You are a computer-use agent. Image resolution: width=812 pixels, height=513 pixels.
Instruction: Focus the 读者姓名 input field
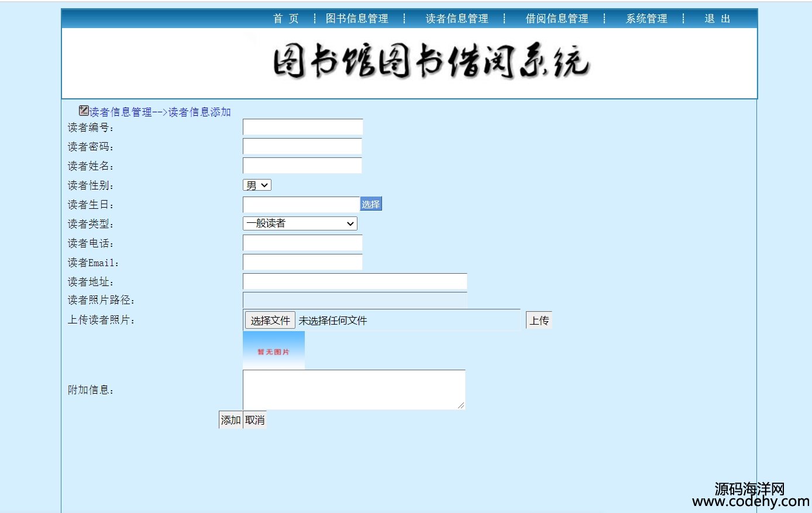[x=302, y=166]
